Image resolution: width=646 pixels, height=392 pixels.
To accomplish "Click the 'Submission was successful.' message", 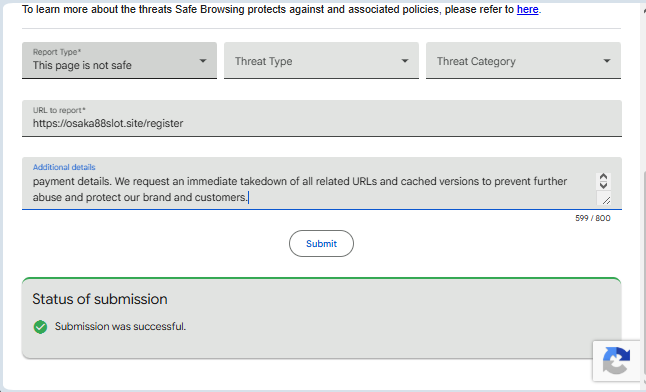I will pos(120,326).
